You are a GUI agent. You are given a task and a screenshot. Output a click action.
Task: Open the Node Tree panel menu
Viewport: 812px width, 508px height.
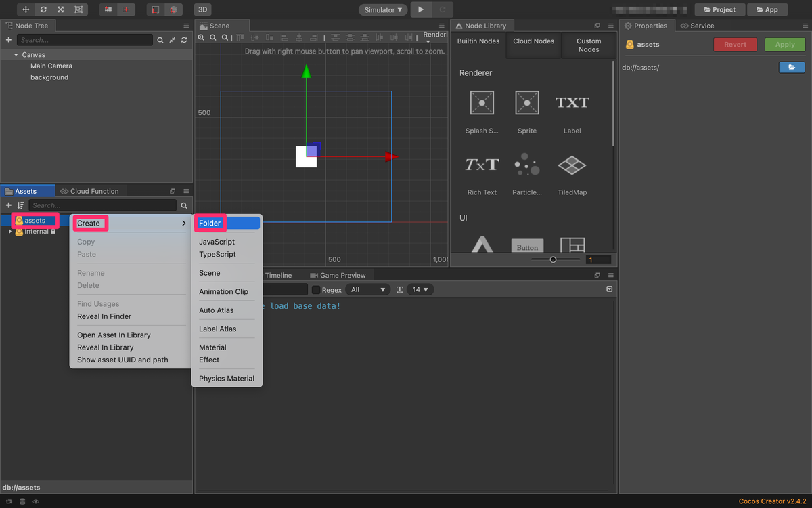click(186, 26)
